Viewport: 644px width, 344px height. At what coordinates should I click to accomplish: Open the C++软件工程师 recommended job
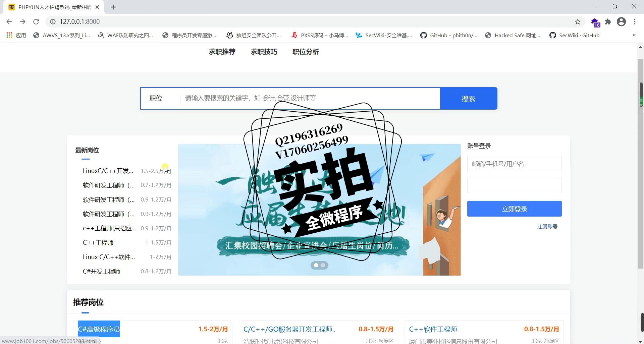[x=433, y=329]
